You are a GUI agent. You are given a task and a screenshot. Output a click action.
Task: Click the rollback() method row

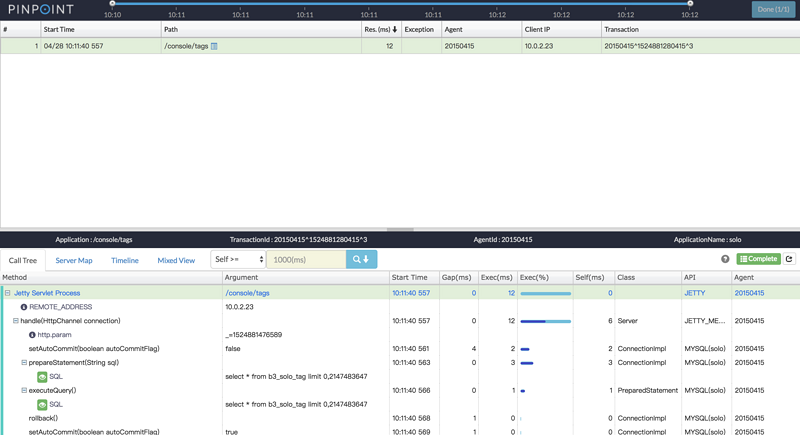(43, 418)
